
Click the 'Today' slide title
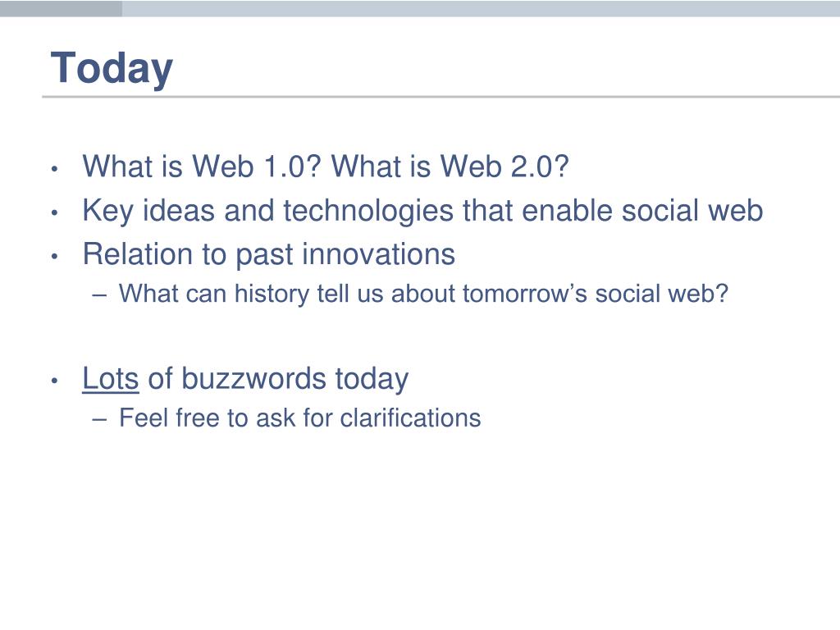pos(112,69)
